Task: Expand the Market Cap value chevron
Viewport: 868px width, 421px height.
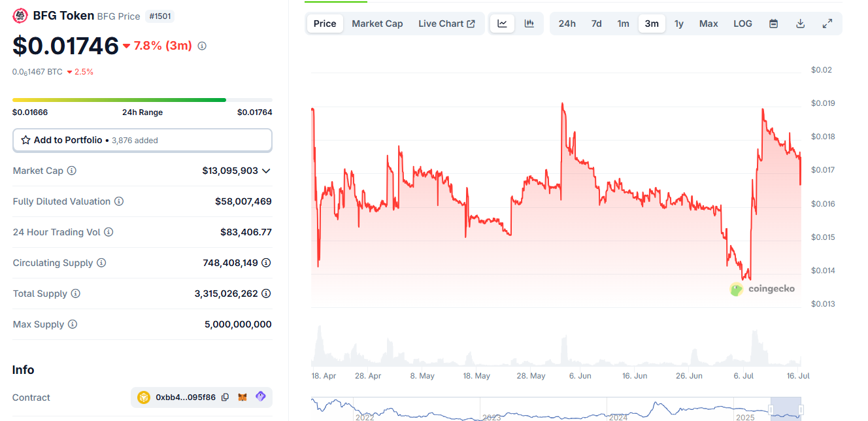Action: pyautogui.click(x=266, y=171)
